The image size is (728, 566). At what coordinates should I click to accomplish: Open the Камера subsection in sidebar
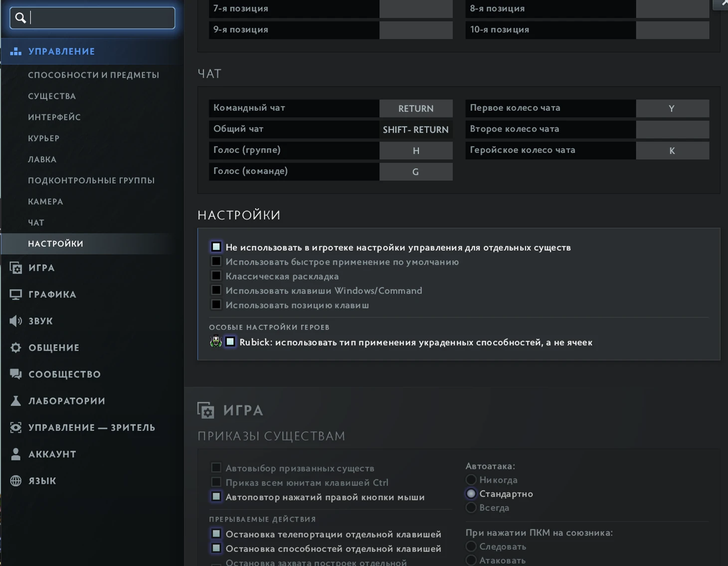[x=45, y=202]
